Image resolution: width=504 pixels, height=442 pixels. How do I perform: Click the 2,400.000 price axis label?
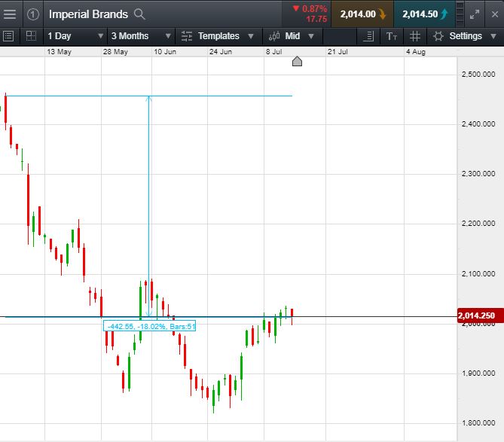[478, 124]
